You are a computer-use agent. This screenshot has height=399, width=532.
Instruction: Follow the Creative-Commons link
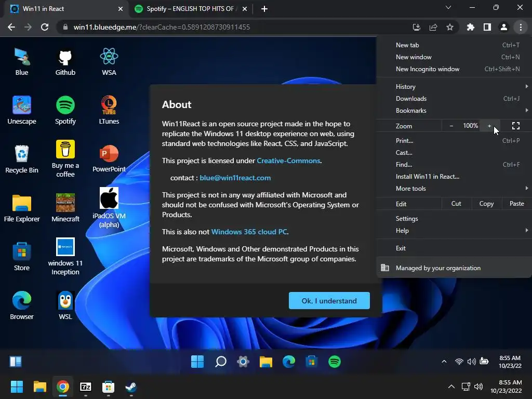(x=288, y=161)
